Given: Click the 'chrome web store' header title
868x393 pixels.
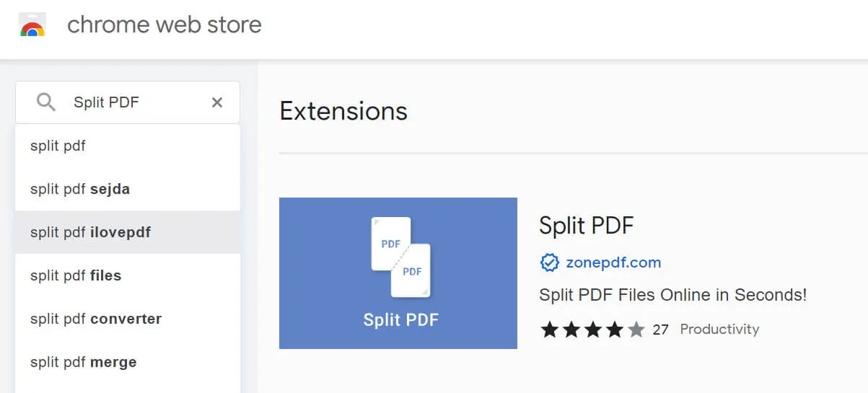Looking at the screenshot, I should [x=165, y=25].
